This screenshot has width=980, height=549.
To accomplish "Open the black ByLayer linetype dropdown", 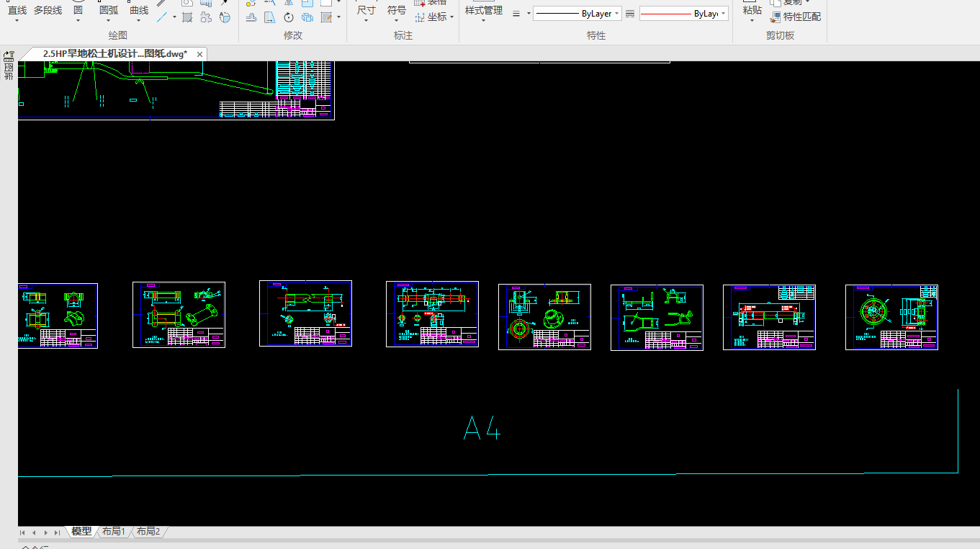I will pos(577,14).
